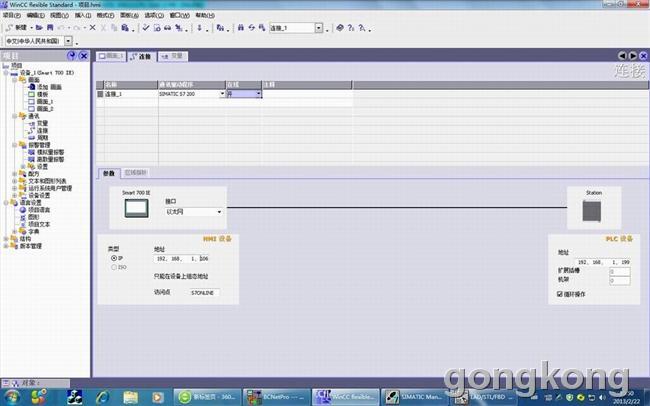
Task: Collapse the 通讯 tree node
Action: [x=15, y=116]
